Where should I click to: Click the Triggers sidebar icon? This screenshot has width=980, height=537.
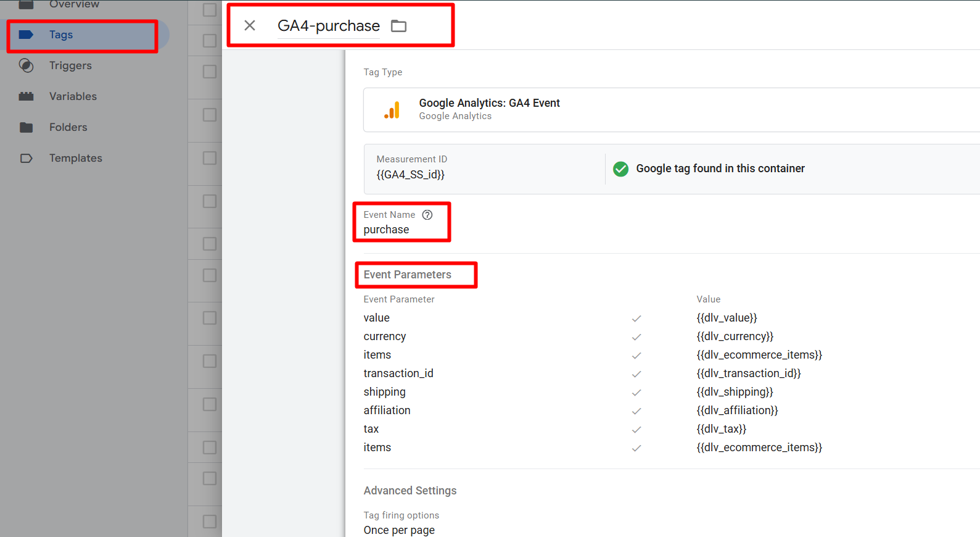click(x=26, y=65)
